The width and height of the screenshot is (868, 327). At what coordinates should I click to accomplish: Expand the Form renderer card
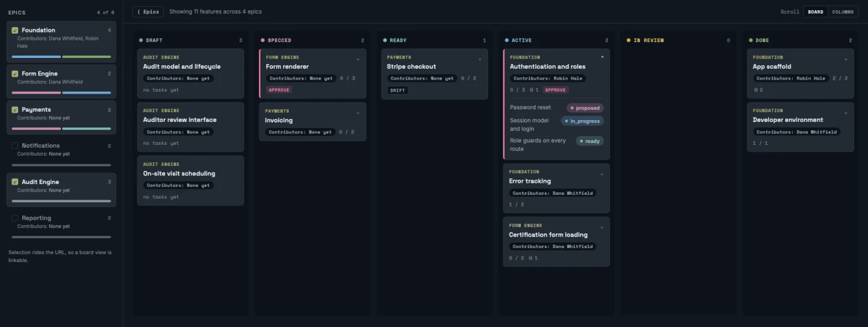[358, 59]
